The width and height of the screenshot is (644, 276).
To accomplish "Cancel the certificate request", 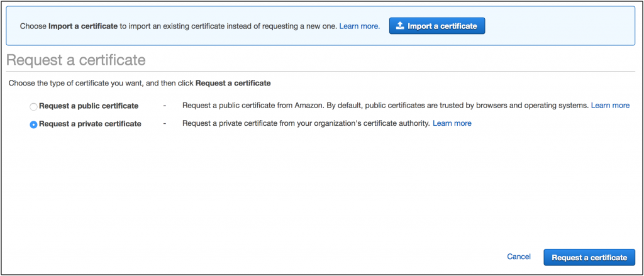I will [519, 257].
